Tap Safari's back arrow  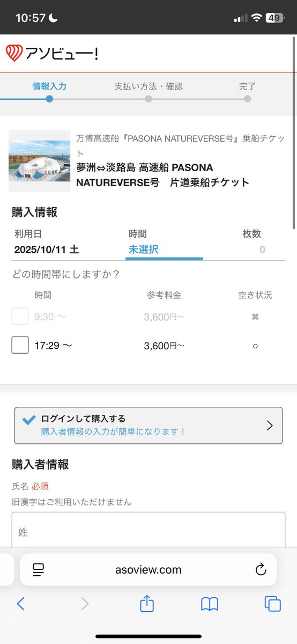coord(20,604)
